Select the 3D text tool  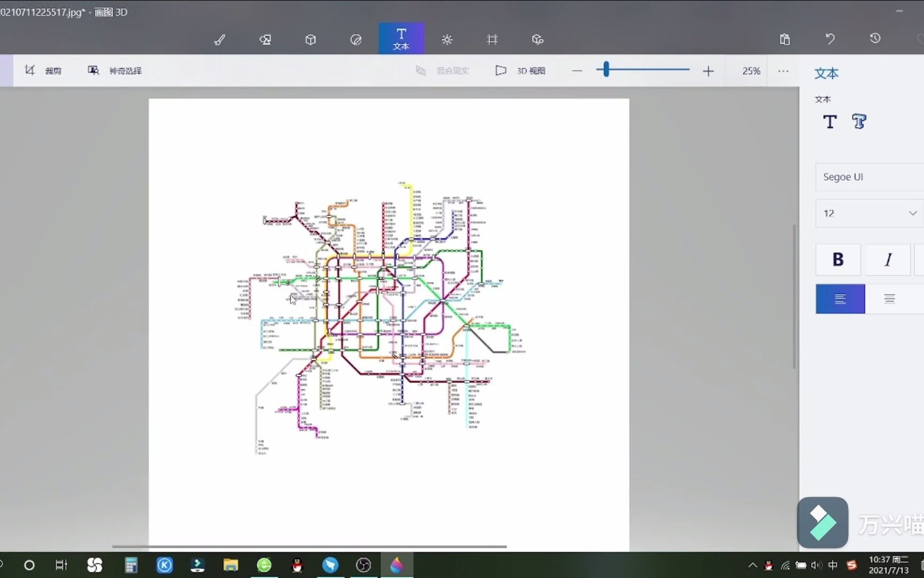click(859, 122)
